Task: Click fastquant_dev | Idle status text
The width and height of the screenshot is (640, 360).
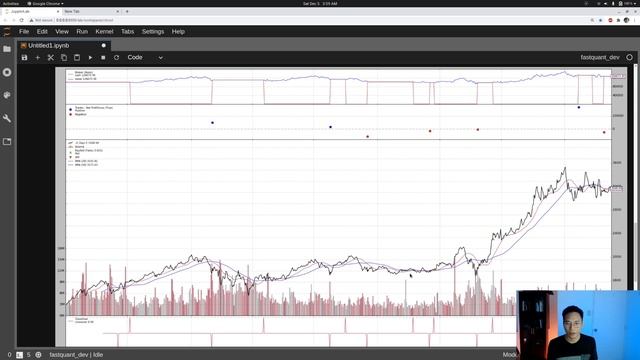Action: [76, 355]
